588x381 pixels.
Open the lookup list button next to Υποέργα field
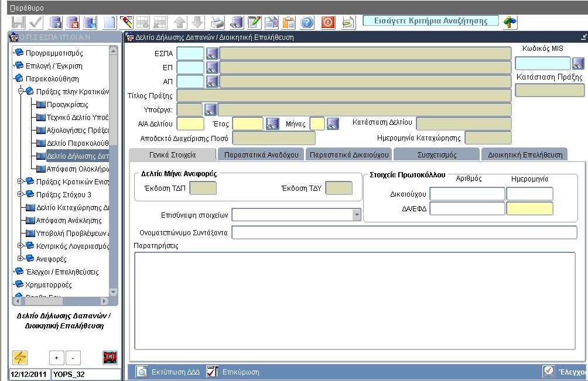(210, 109)
